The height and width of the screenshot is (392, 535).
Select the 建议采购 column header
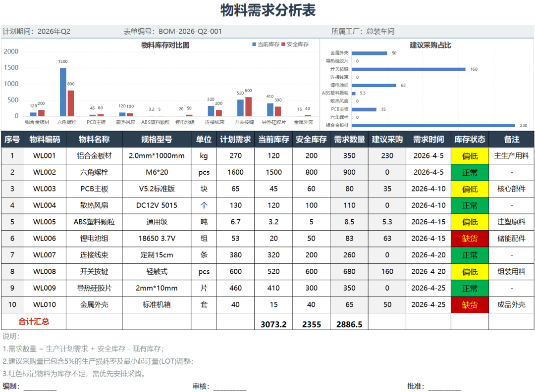coord(387,139)
